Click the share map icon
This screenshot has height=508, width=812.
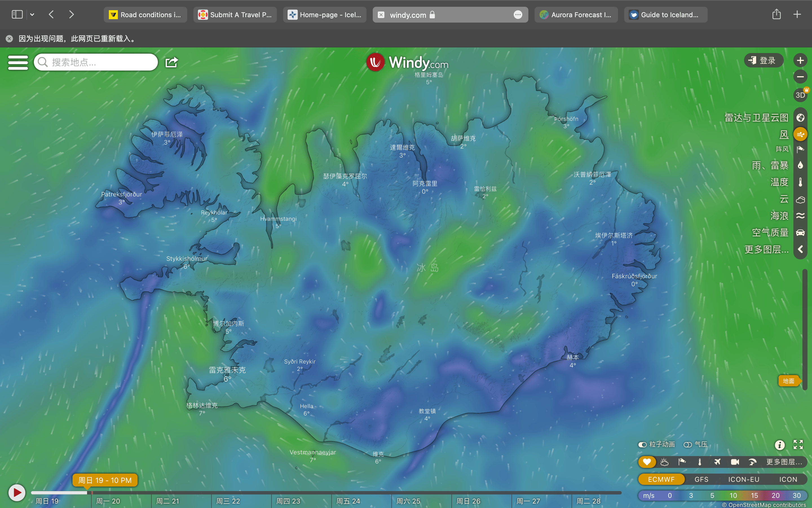171,62
